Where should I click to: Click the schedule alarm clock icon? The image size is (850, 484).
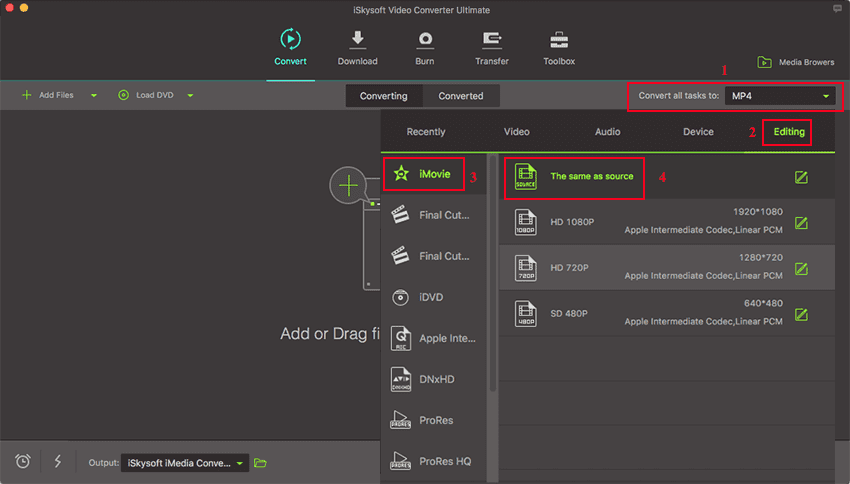(x=23, y=461)
